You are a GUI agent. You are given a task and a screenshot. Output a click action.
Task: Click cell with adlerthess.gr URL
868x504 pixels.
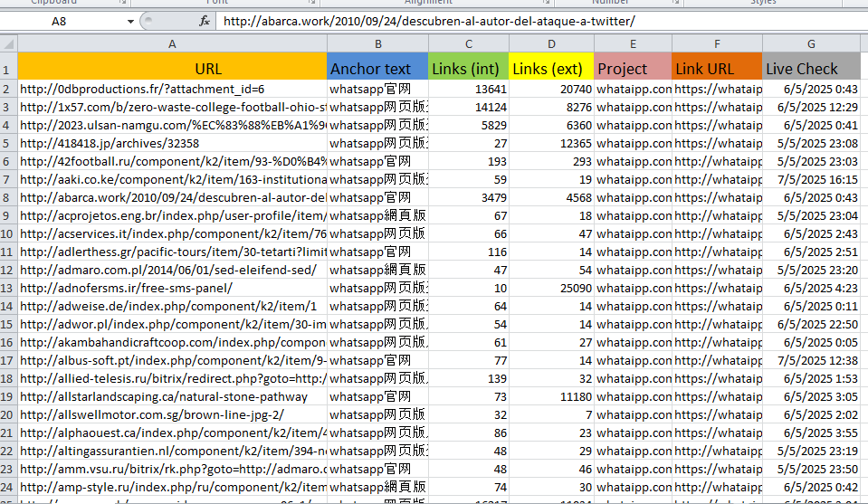pyautogui.click(x=172, y=252)
